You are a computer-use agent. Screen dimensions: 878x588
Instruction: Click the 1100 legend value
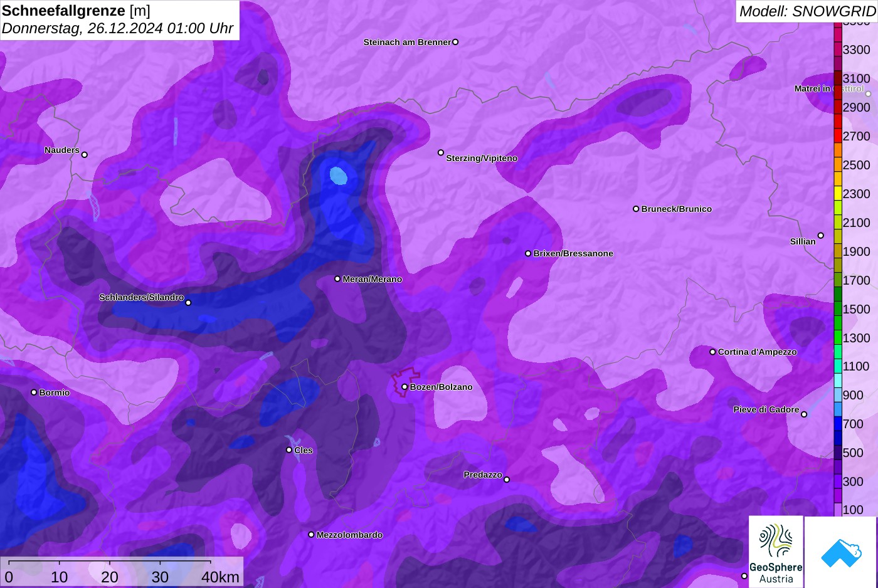pos(857,366)
